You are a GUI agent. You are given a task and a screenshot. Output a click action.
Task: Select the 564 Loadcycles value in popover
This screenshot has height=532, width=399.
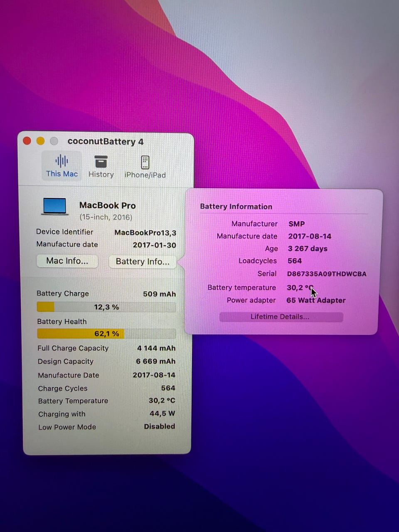[x=295, y=261]
